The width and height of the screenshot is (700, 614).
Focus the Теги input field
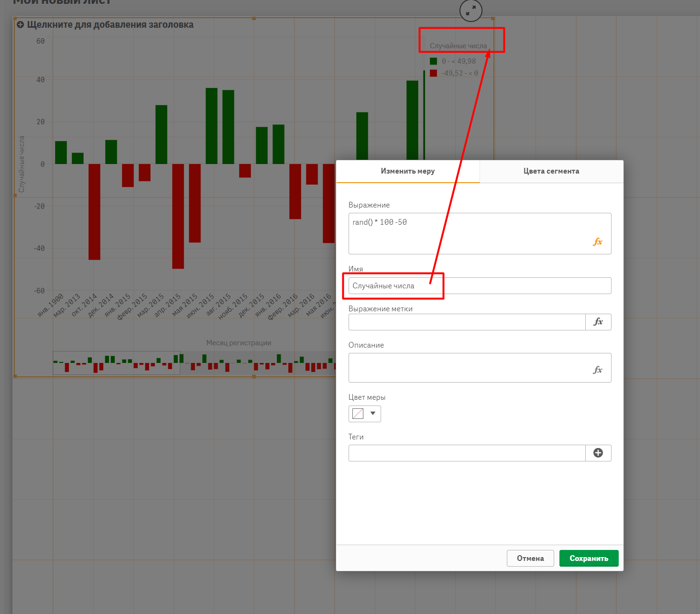pos(467,453)
